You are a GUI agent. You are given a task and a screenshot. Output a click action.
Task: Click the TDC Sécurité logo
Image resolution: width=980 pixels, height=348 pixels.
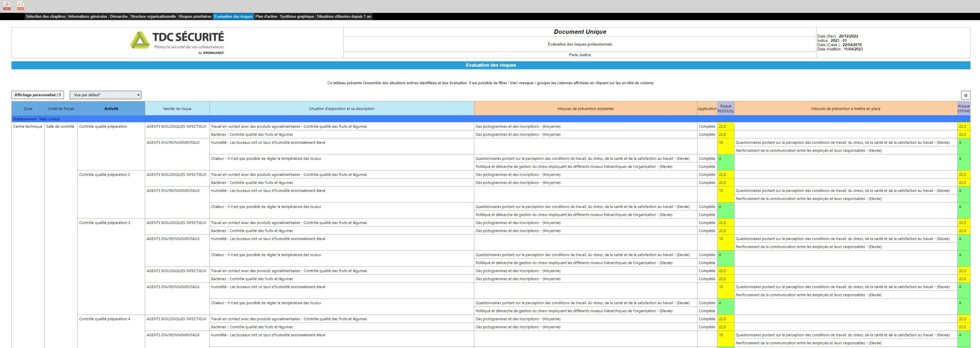tap(177, 42)
